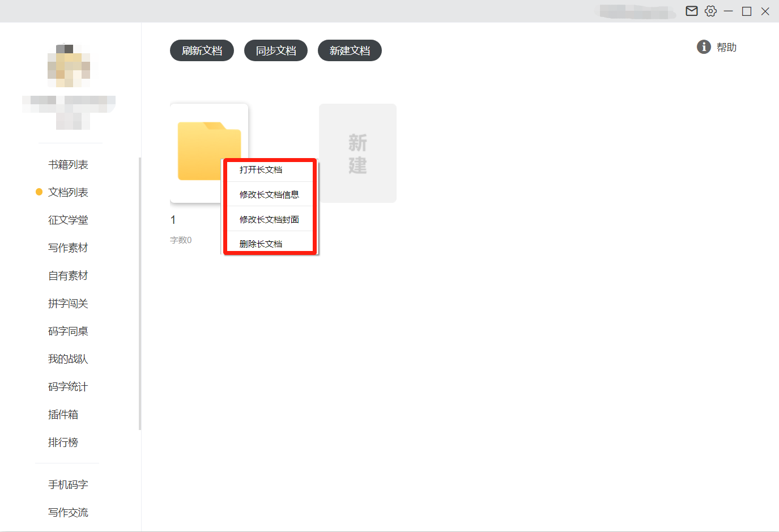The width and height of the screenshot is (779, 532).
Task: Open 码字同桌 in sidebar
Action: 68,331
